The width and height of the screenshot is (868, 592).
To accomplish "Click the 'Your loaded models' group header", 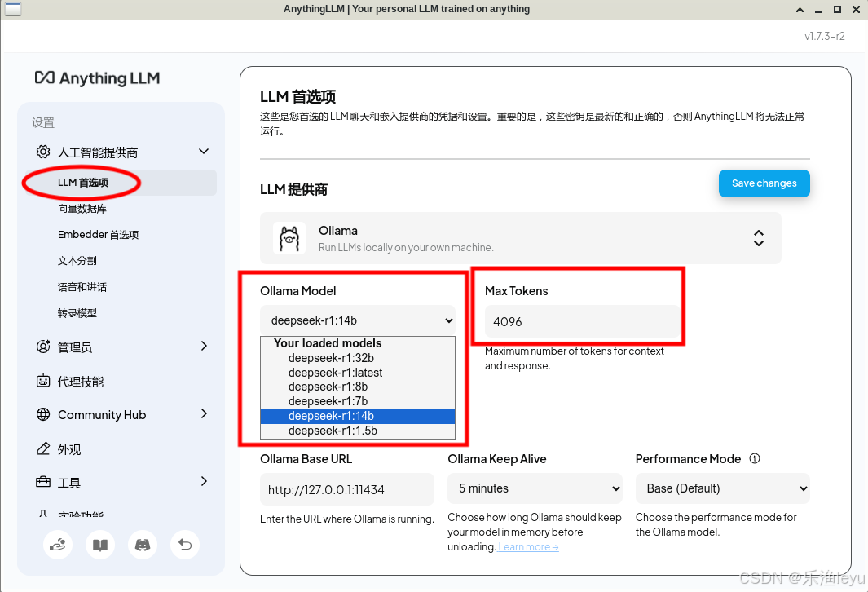I will pos(328,343).
